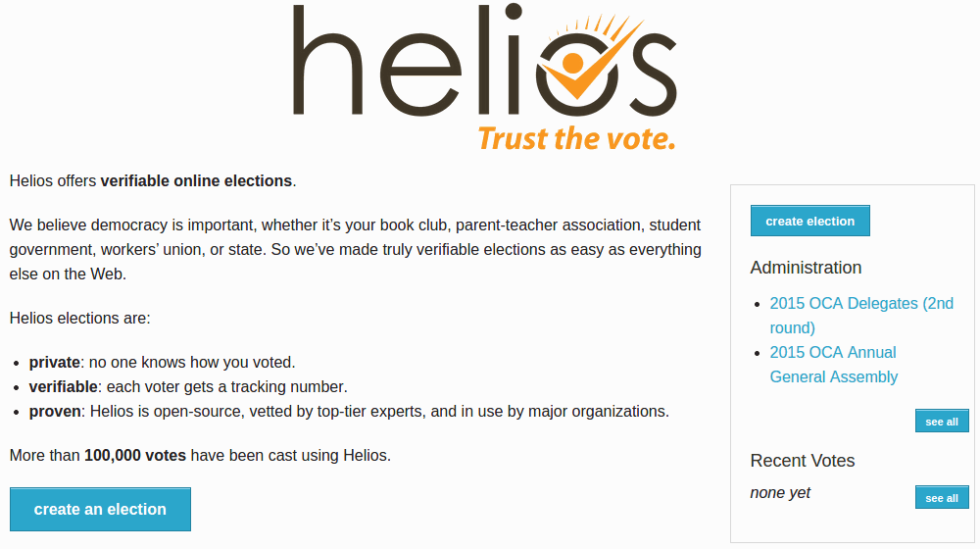Screen dimensions: 980x549
Task: Click the bold "private" bullet term
Action: [55, 363]
